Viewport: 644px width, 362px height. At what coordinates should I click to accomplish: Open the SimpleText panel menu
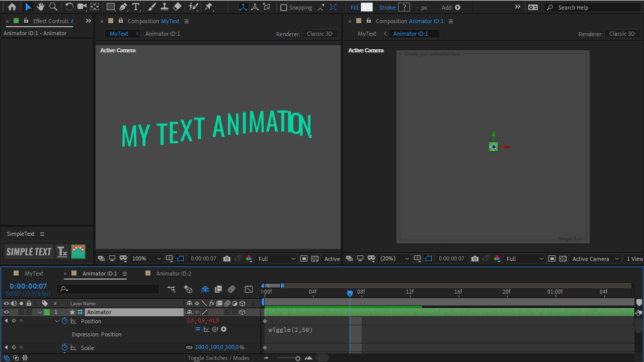[x=42, y=234]
